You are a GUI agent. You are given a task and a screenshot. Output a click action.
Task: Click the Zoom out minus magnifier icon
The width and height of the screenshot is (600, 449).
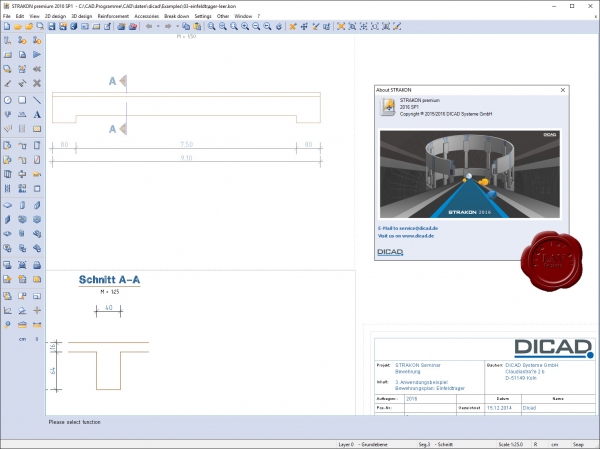[x=256, y=26]
